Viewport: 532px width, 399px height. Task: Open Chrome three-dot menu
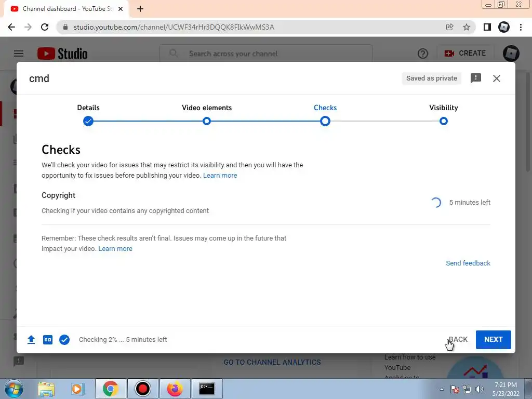tap(521, 27)
